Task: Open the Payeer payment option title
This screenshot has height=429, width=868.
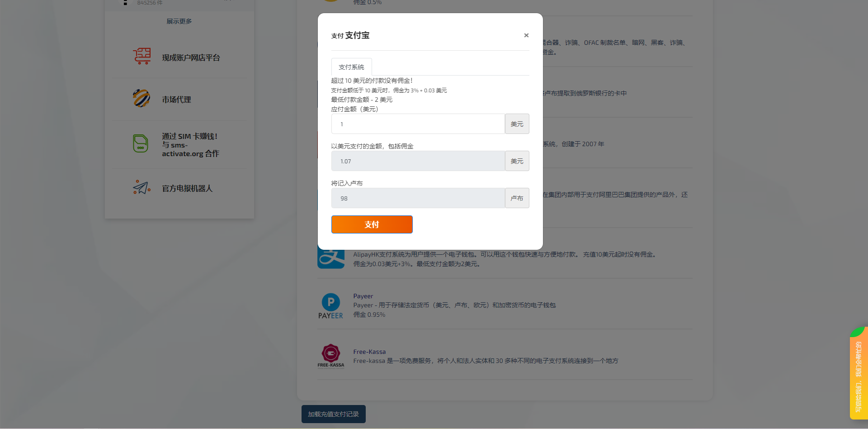Action: point(363,296)
